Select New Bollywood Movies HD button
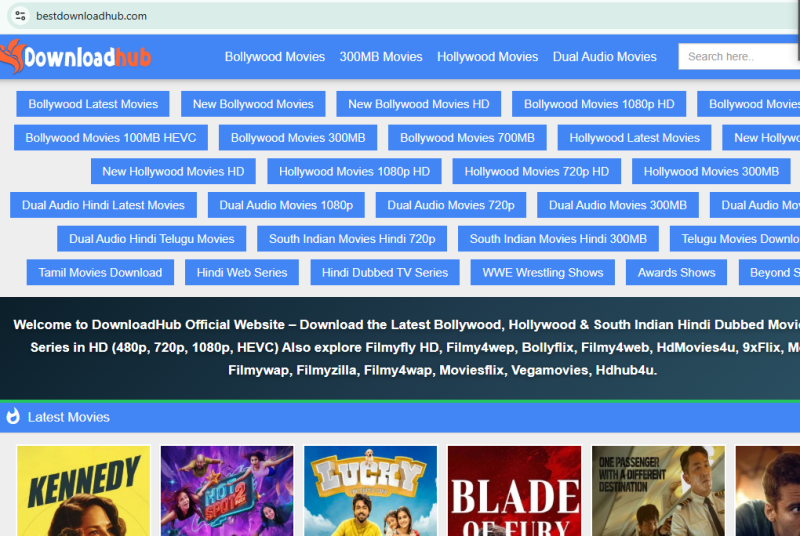 418,104
